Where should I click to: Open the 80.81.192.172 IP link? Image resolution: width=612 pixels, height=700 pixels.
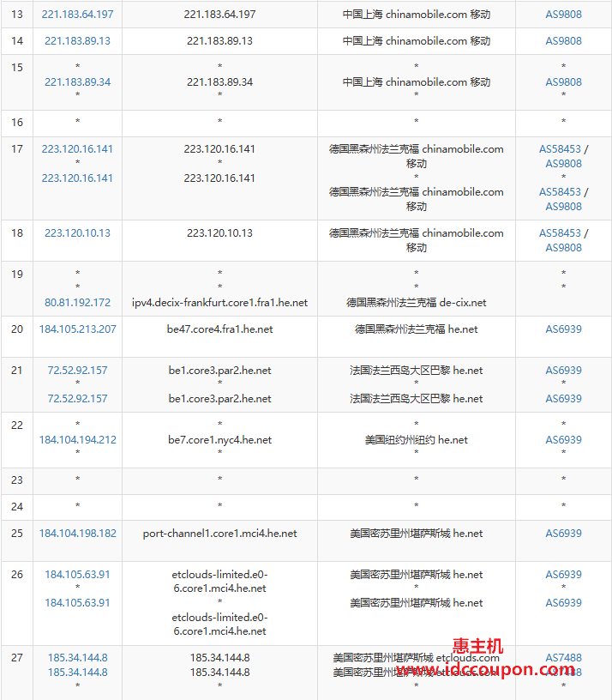tap(78, 303)
